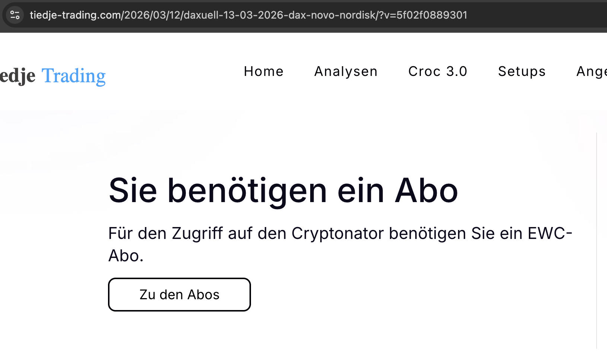This screenshot has height=364, width=607.
Task: Open the Analysen navigation item
Action: [346, 71]
